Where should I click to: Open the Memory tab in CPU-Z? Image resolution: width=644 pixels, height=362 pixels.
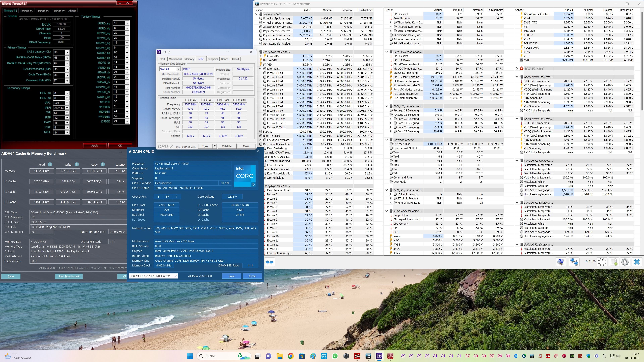click(189, 59)
